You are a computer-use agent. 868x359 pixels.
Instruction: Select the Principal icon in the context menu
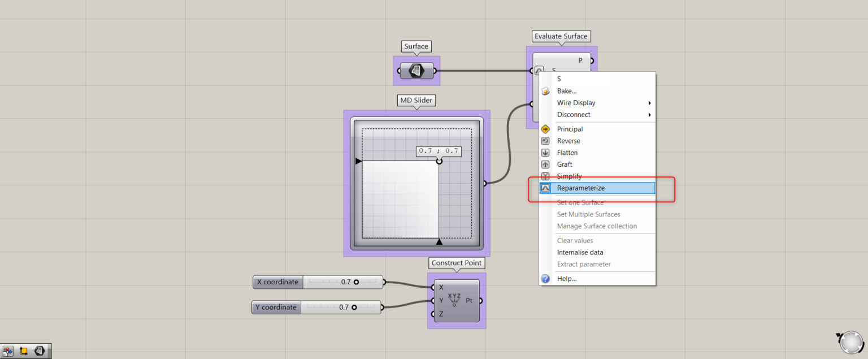click(x=545, y=129)
